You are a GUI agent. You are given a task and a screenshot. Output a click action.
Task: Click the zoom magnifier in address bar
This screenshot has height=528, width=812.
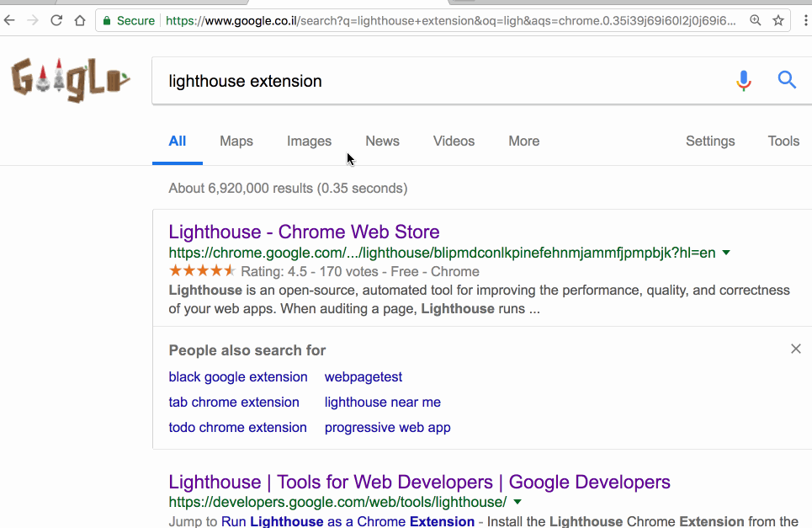coord(756,21)
